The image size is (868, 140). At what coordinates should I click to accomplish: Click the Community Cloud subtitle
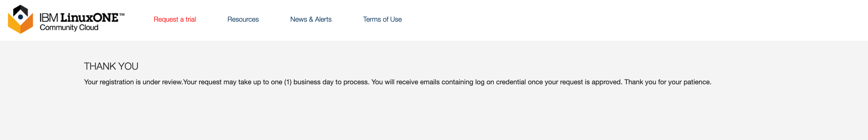(69, 27)
